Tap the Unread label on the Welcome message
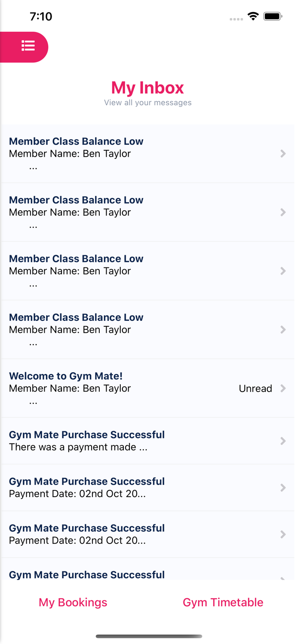Viewport: 298px width, 644px height. (255, 388)
